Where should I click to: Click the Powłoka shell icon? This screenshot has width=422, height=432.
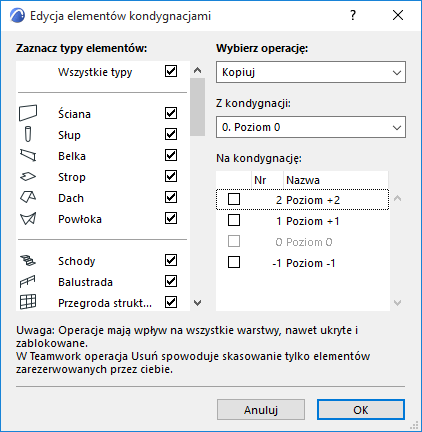click(x=28, y=219)
